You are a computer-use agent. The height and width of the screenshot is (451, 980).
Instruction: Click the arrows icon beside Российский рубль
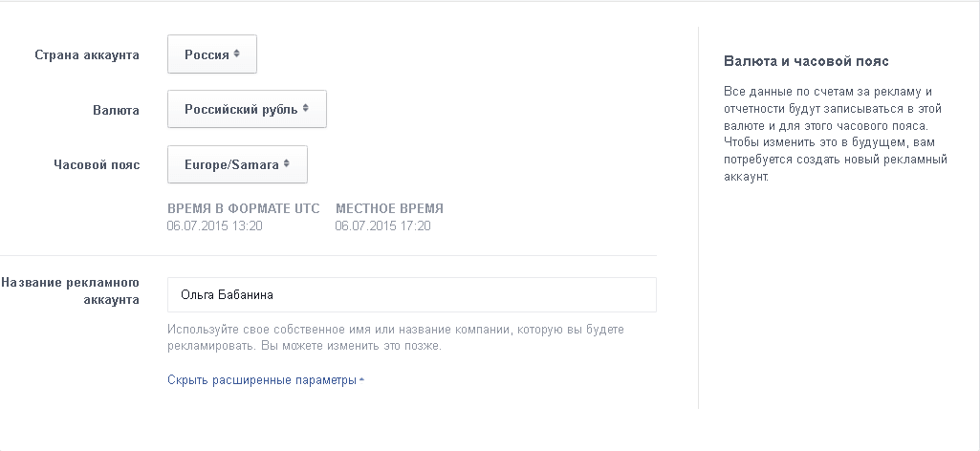click(306, 109)
